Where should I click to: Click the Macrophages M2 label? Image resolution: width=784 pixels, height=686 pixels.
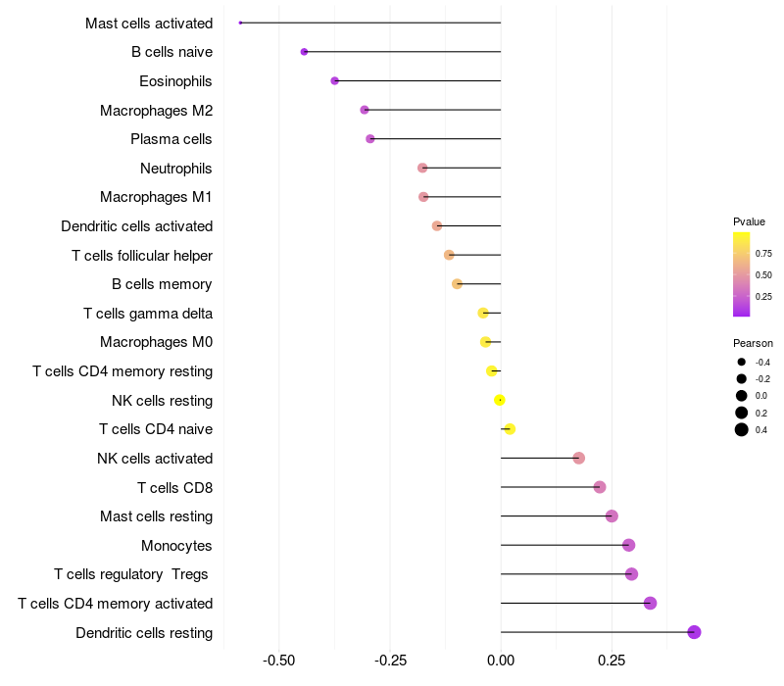[x=156, y=111]
